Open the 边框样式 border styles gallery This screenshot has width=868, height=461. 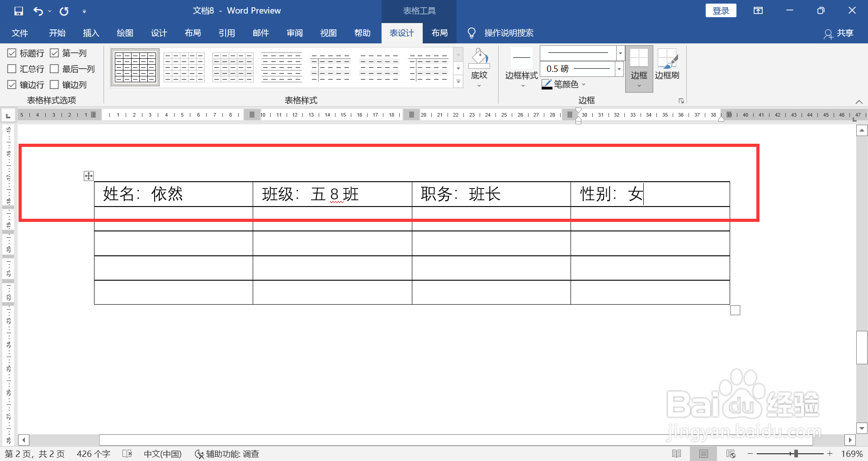521,68
